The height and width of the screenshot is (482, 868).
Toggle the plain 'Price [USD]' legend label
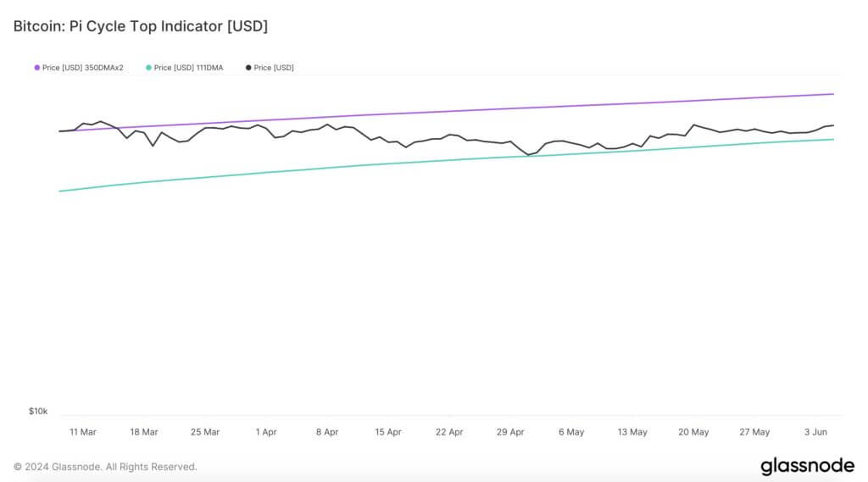[x=274, y=67]
